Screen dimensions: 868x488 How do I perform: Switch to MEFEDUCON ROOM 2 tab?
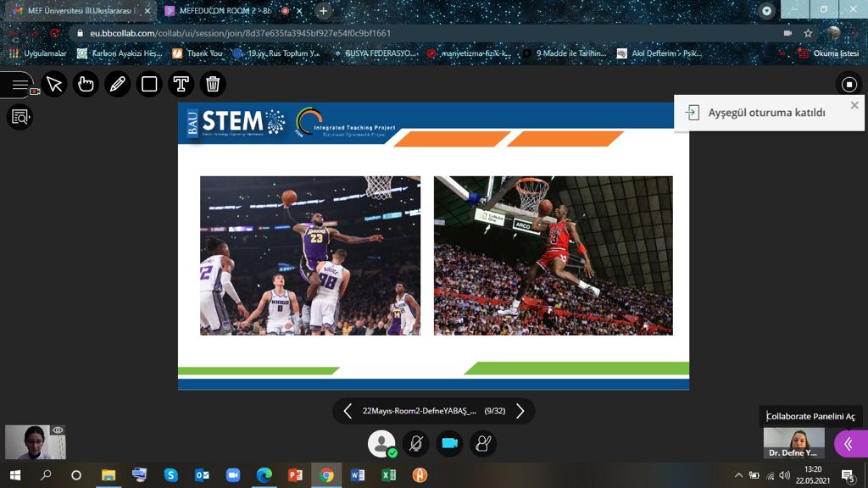click(x=225, y=10)
